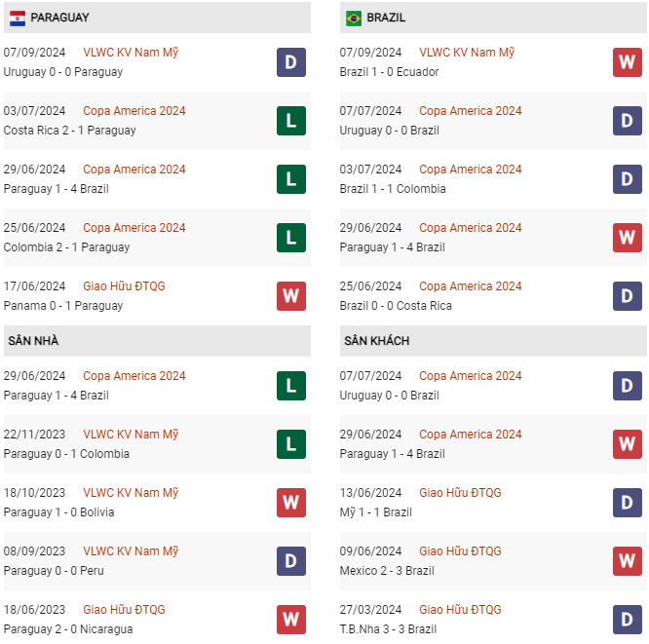Click draw badge for Uruguay 0 - 0 Paraguay

[290, 62]
